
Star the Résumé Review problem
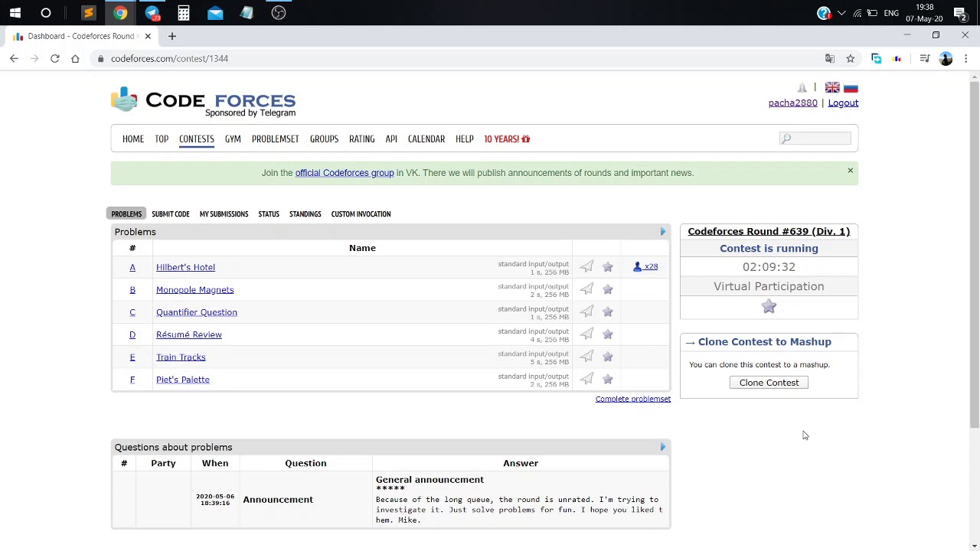click(608, 334)
